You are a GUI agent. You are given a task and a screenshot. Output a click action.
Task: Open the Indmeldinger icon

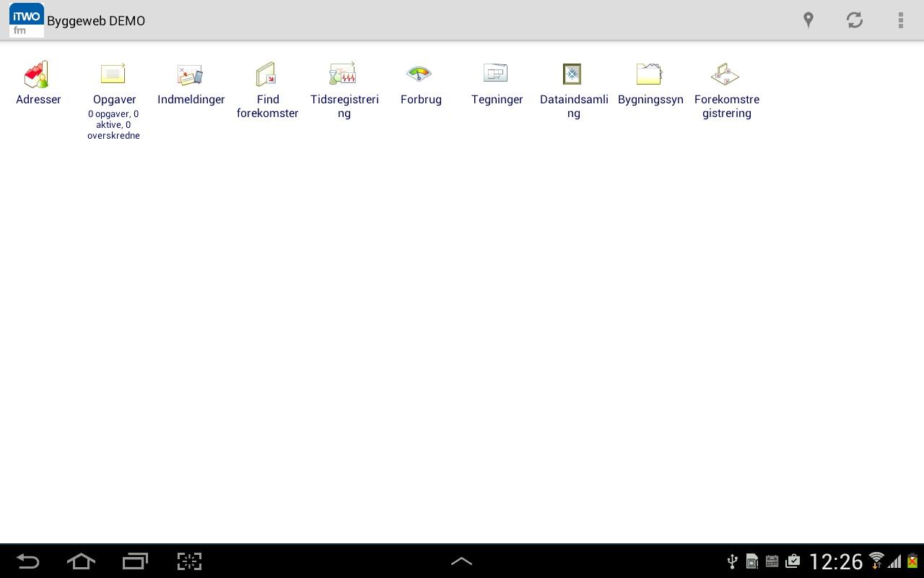click(191, 74)
